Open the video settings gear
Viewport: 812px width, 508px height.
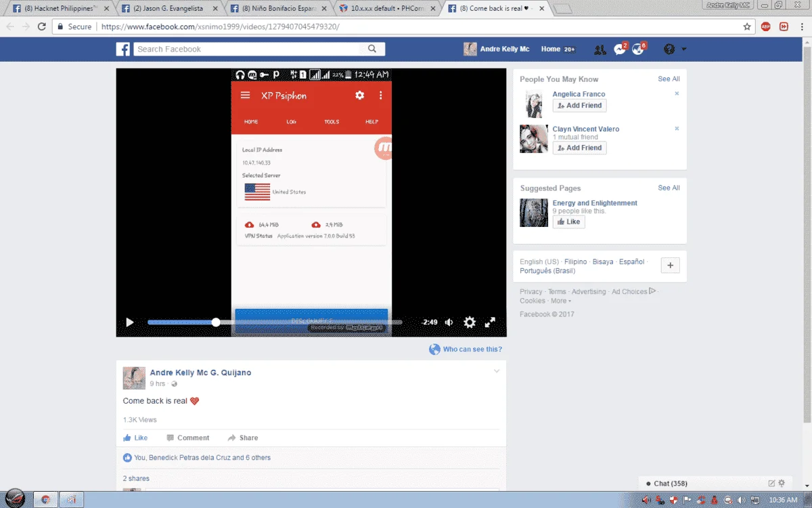click(x=470, y=322)
